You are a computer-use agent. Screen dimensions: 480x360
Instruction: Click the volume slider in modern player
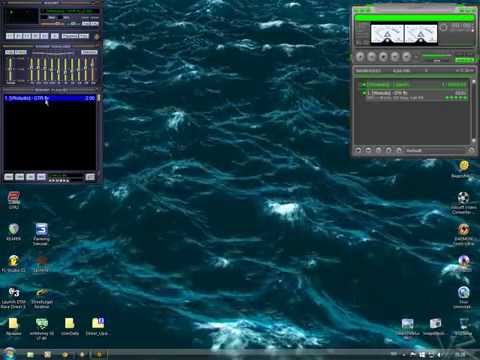[437, 57]
